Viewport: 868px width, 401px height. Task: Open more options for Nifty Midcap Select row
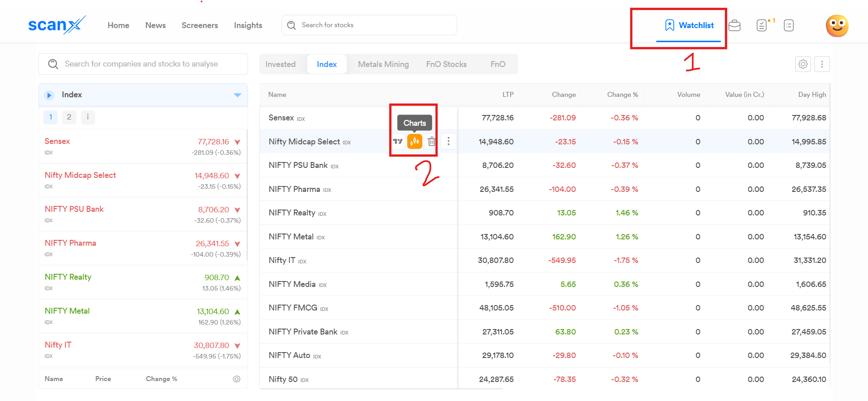pyautogui.click(x=448, y=142)
